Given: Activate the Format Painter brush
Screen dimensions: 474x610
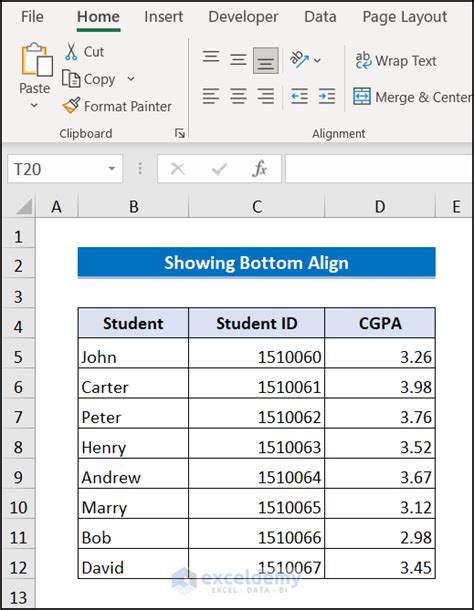Looking at the screenshot, I should tap(72, 105).
